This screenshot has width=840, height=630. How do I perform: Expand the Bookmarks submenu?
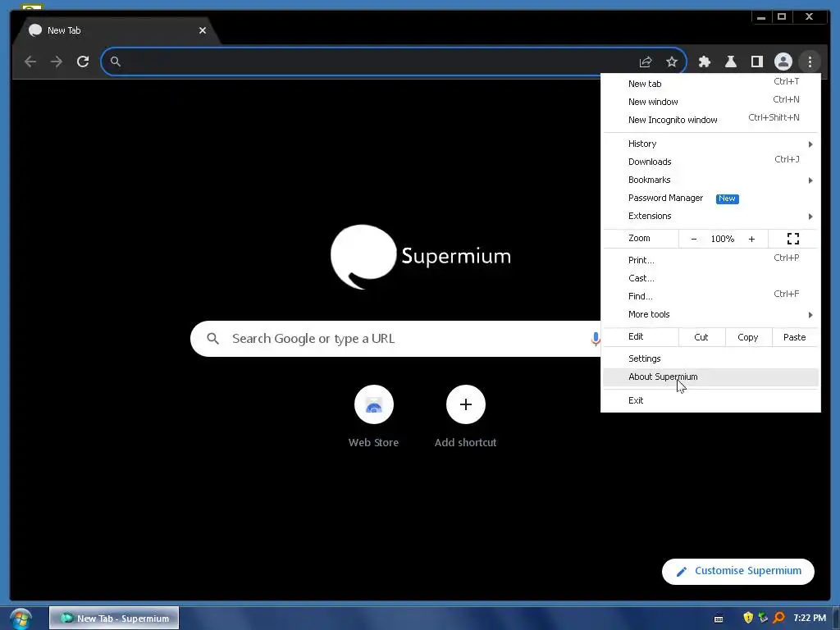tap(710, 180)
